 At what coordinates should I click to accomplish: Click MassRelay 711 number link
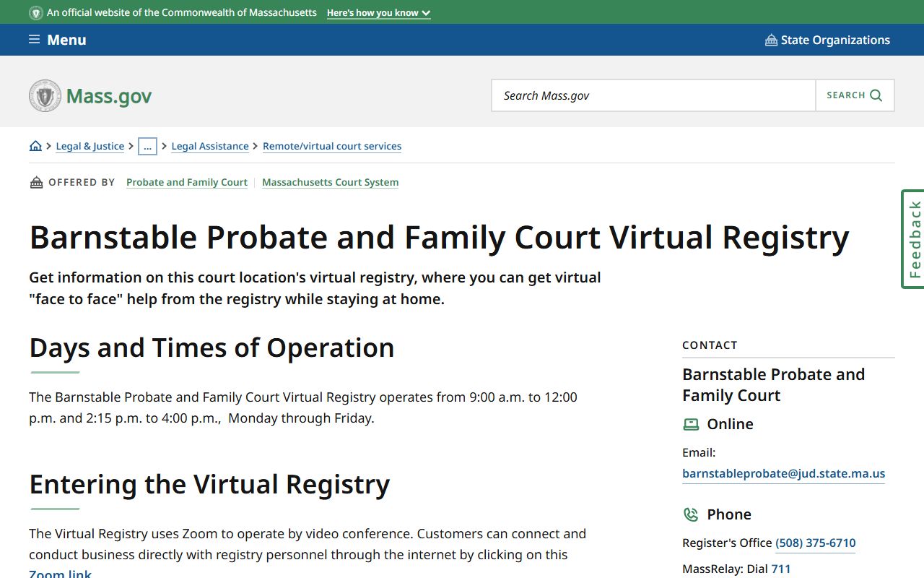[781, 569]
